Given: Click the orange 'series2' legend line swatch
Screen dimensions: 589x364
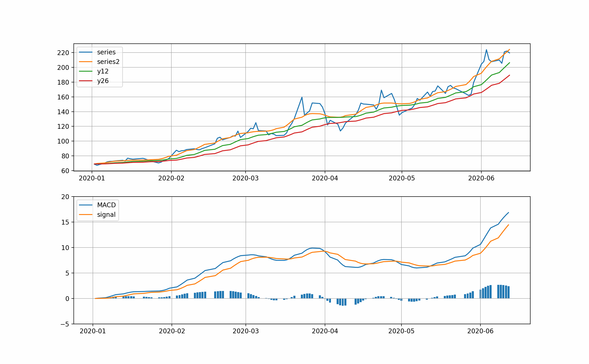Looking at the screenshot, I should [86, 62].
